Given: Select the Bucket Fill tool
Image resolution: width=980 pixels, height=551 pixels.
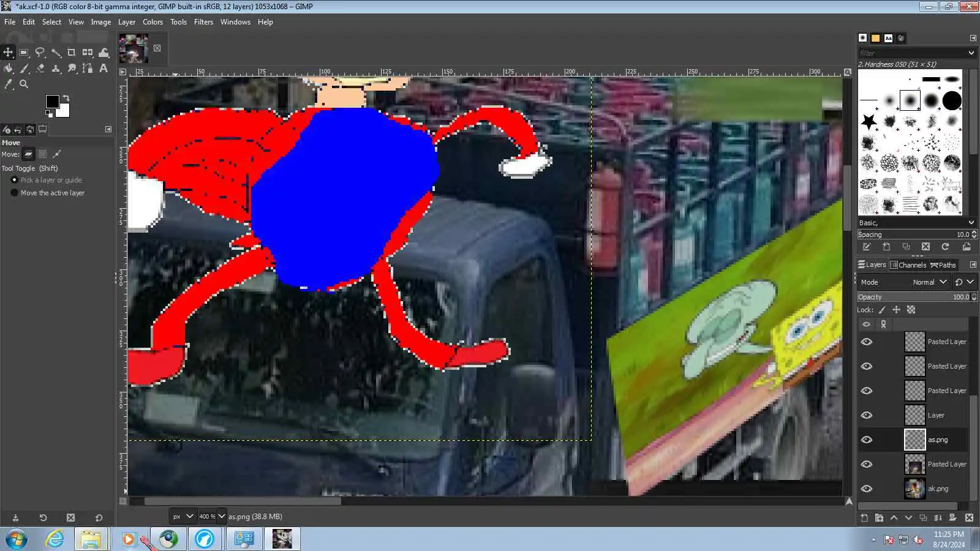Looking at the screenshot, I should 8,69.
